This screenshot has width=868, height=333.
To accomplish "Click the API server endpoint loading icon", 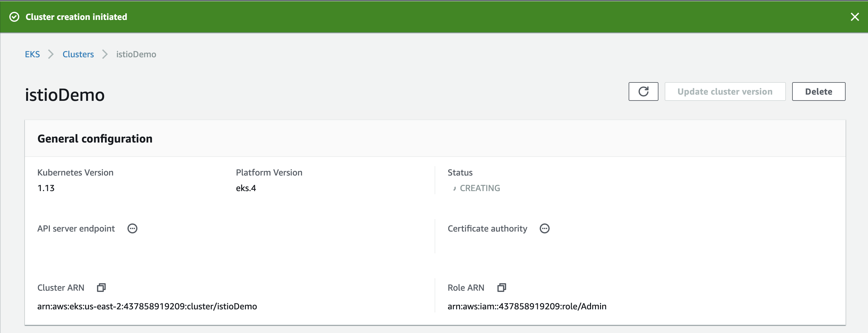I will 132,228.
